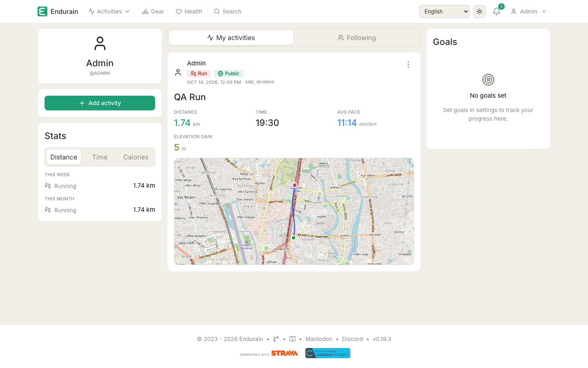Switch to the My activities tab

231,38
